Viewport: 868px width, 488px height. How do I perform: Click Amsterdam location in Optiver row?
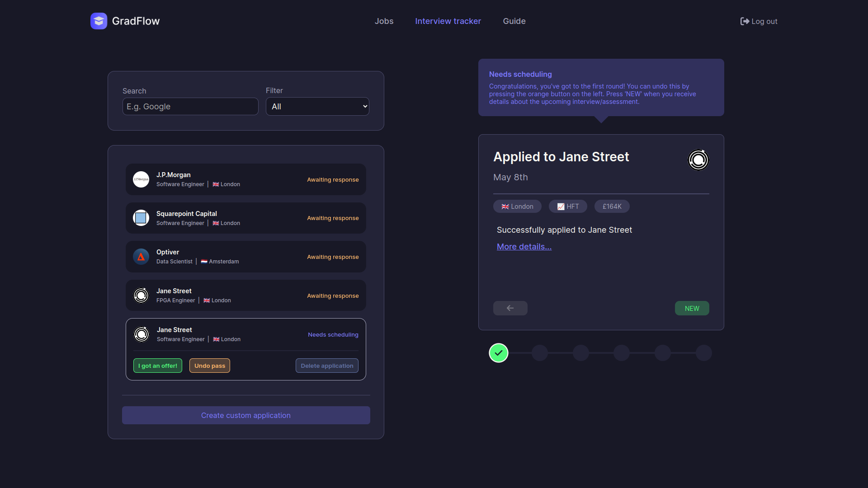pos(220,262)
